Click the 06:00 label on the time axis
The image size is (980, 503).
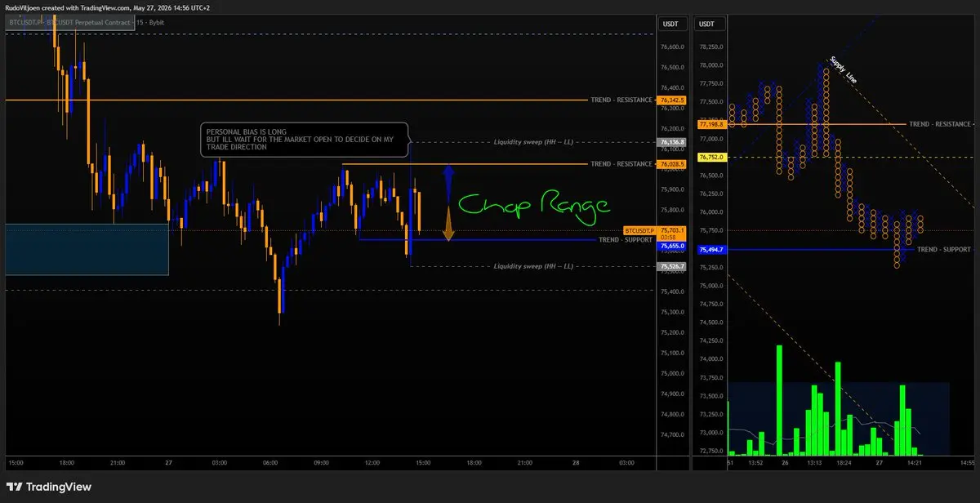271,463
